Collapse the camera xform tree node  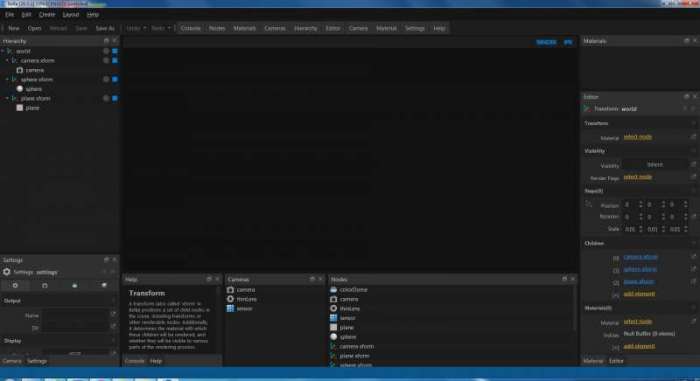7,60
